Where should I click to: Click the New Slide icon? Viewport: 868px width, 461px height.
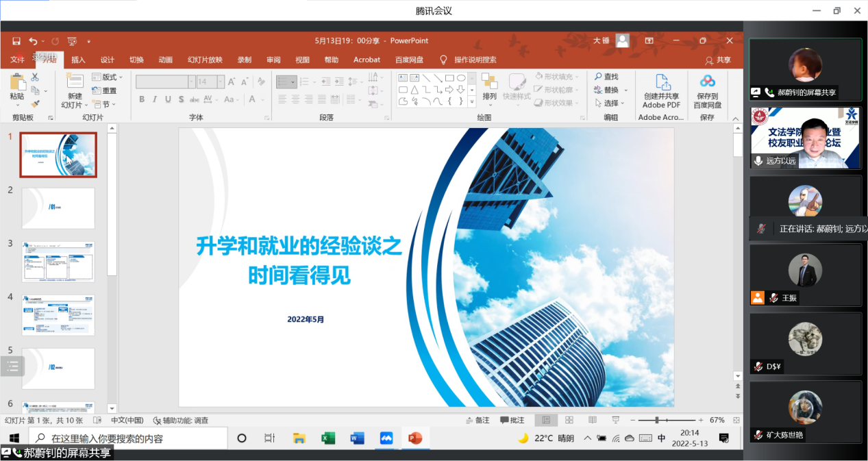(74, 82)
